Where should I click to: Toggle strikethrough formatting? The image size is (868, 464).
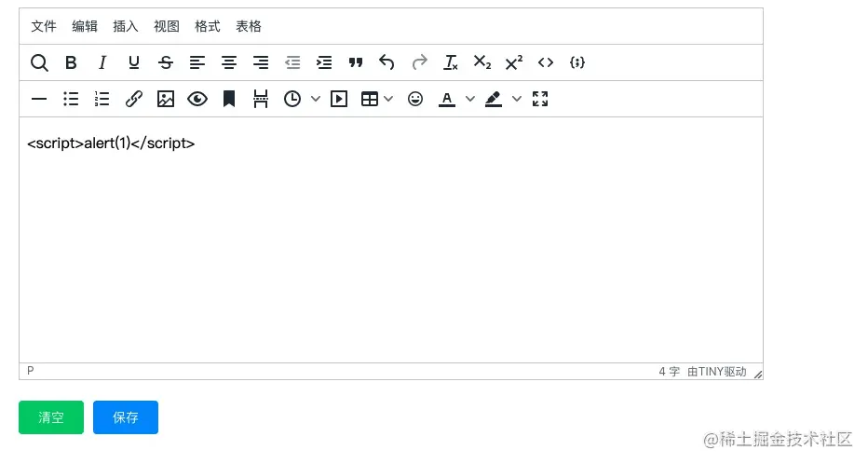pos(166,62)
